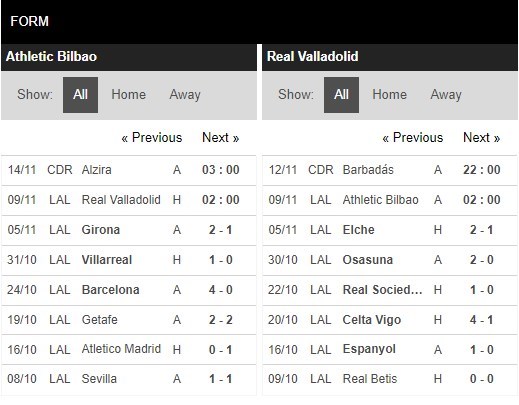
Task: Go to Next Athletic Bilbao matches
Action: pyautogui.click(x=221, y=138)
